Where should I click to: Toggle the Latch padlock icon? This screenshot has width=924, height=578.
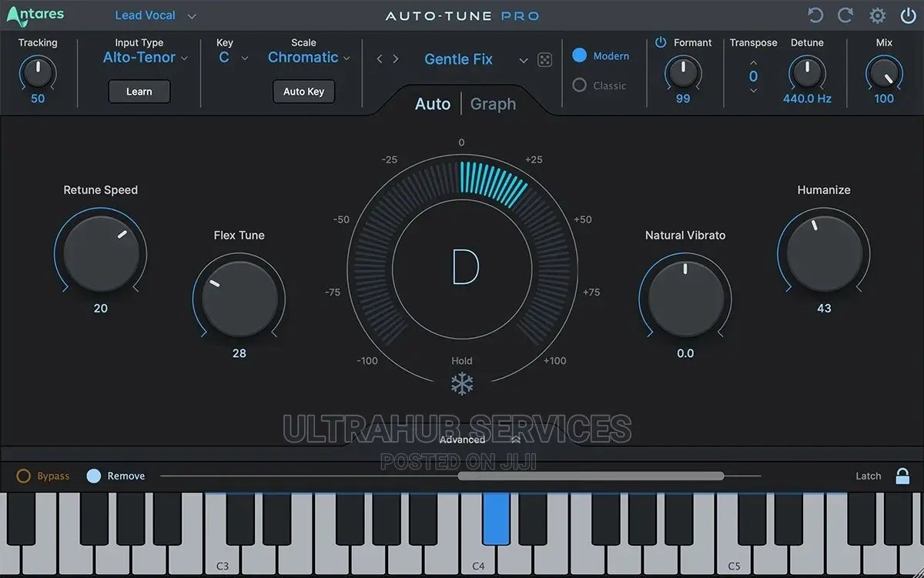(x=902, y=476)
